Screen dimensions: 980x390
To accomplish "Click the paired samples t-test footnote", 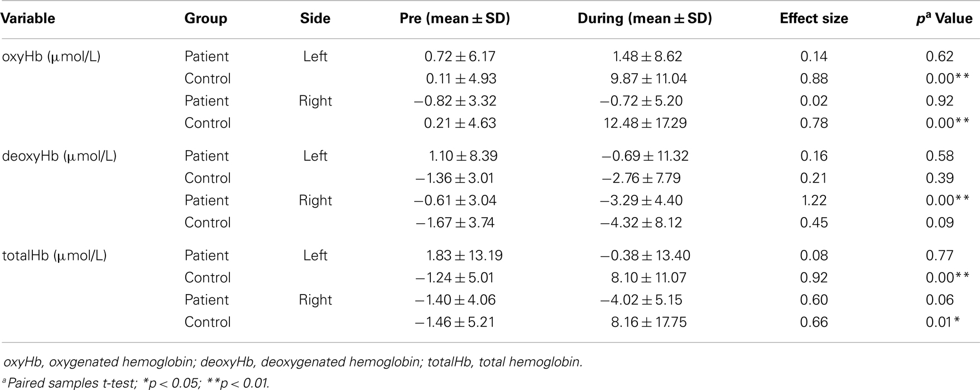I will coord(137,383).
